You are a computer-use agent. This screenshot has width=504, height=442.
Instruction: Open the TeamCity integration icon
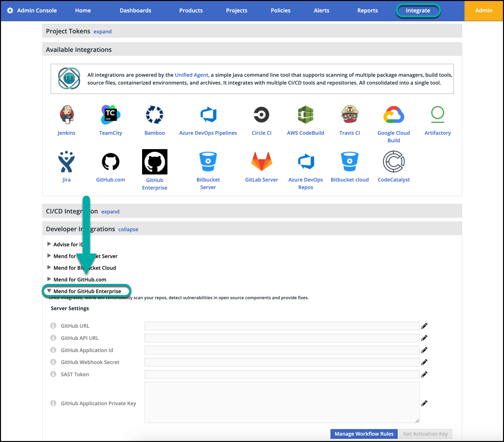pyautogui.click(x=110, y=115)
